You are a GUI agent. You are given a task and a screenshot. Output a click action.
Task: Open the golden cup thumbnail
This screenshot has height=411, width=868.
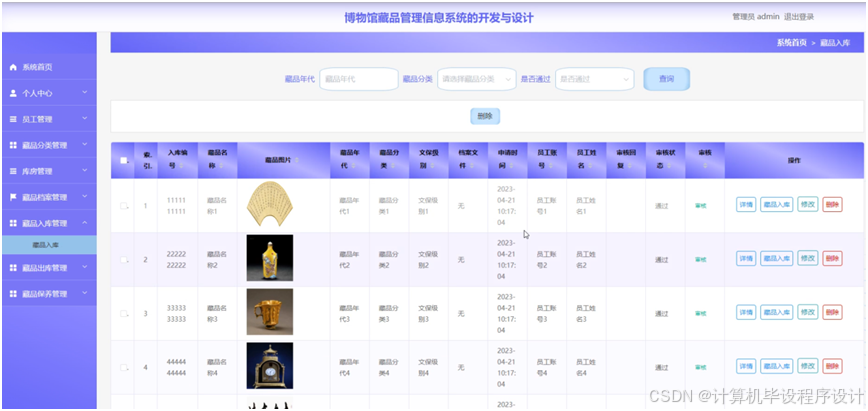[270, 312]
